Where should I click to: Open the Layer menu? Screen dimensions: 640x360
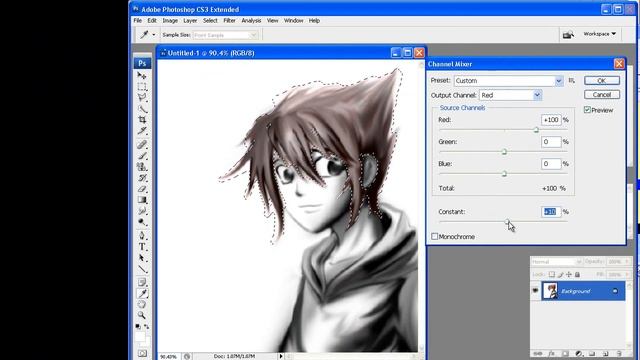coord(190,20)
